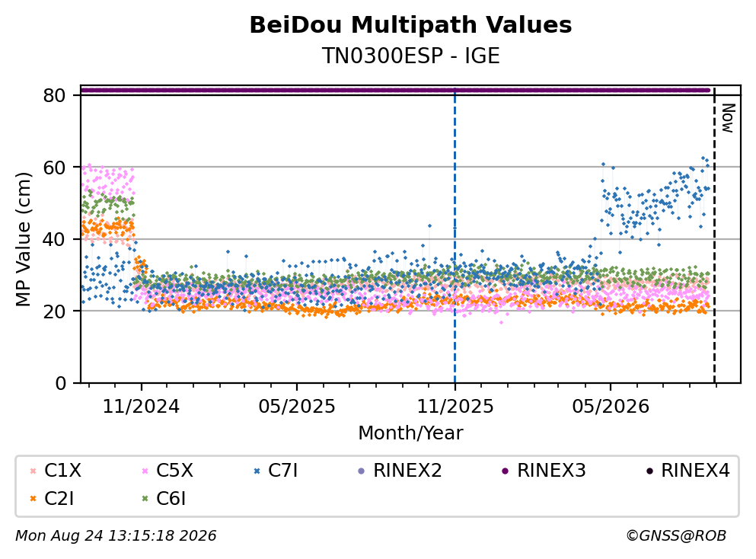The image size is (756, 559).
Task: Click the purple RINEX3 line at top
Action: [x=395, y=90]
